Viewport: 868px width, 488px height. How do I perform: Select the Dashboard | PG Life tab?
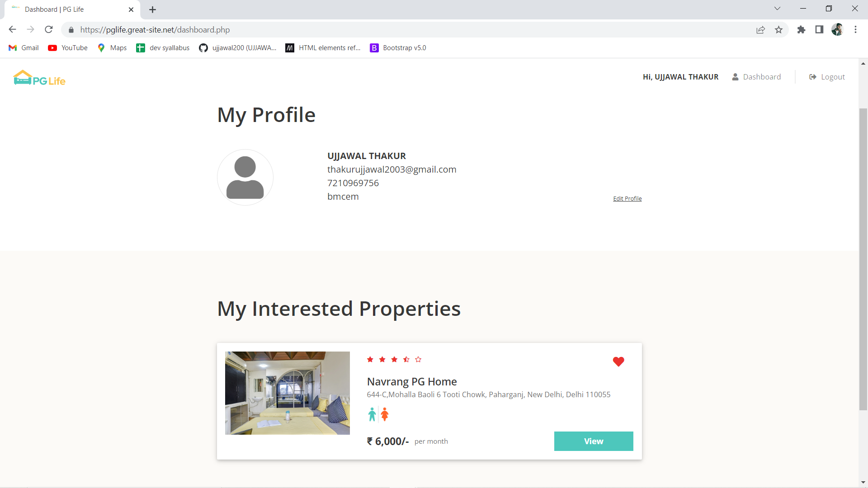coord(68,9)
